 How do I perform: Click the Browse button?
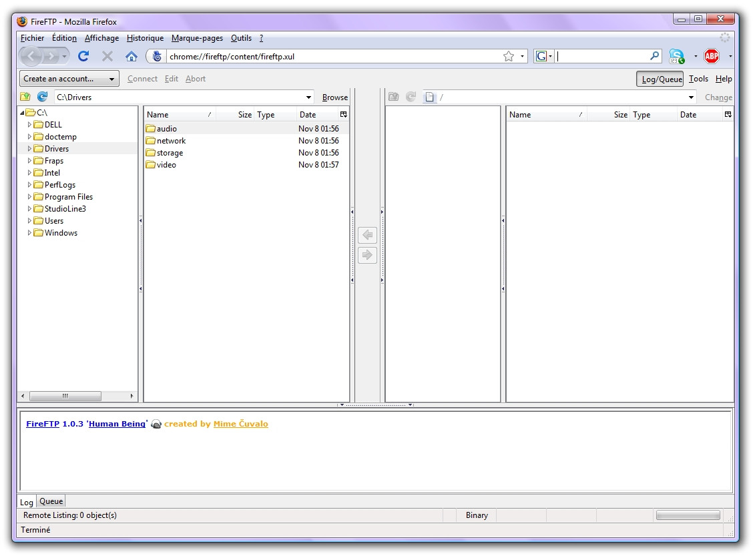pos(335,97)
